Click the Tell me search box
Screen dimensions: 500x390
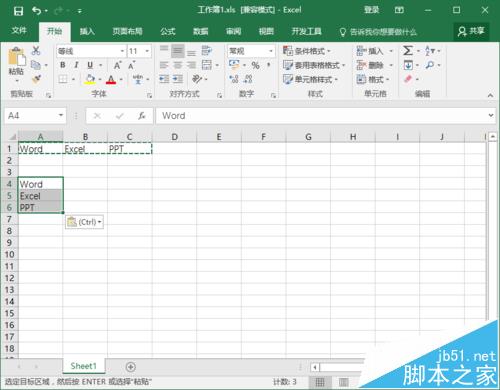click(378, 32)
